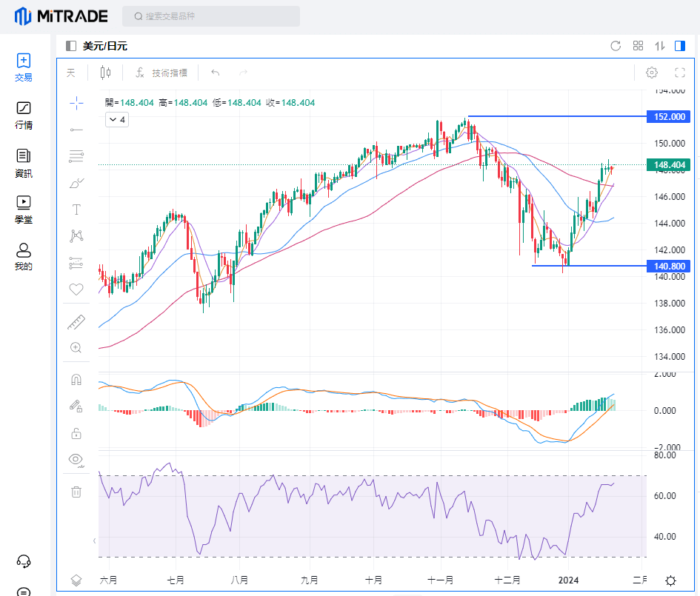Hide all drawings with eye icon
Screen dimensions: 700x596
click(76, 459)
